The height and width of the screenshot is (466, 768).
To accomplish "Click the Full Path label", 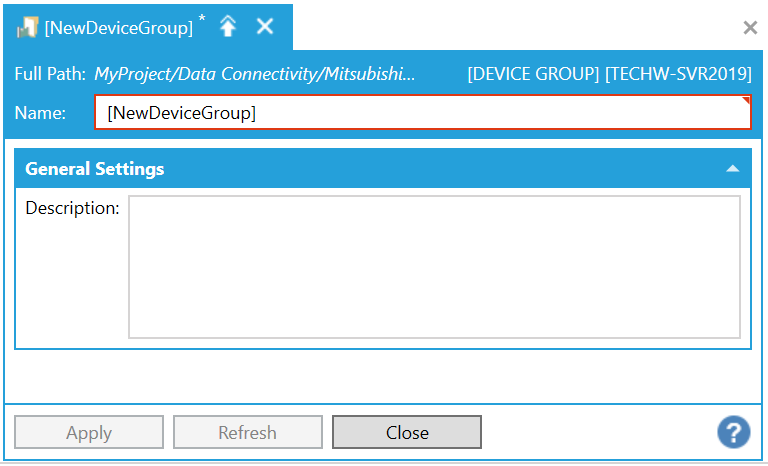I will coord(50,74).
